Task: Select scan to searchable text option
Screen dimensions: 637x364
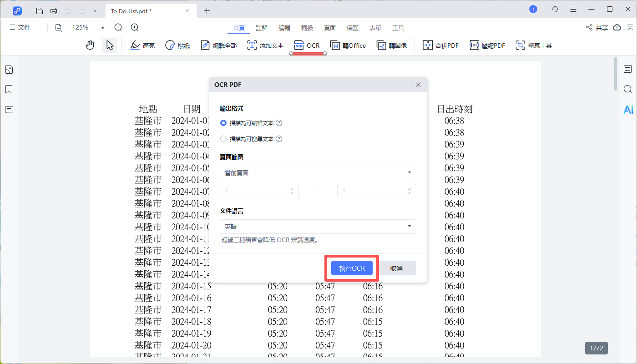Action: 223,139
